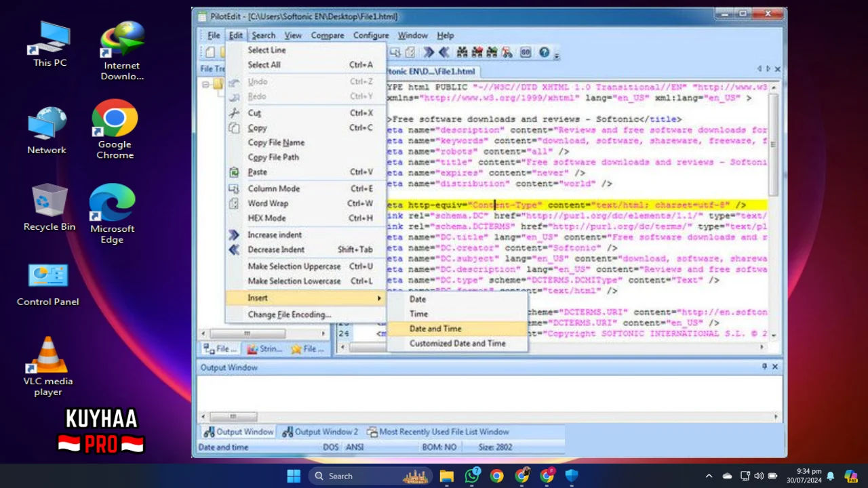Open WhatsApp from the taskbar
Screen dimensions: 868x488
[472, 476]
